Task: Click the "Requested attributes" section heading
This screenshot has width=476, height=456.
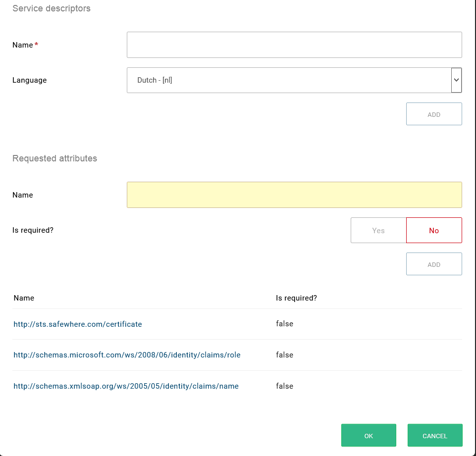Action: tap(54, 158)
